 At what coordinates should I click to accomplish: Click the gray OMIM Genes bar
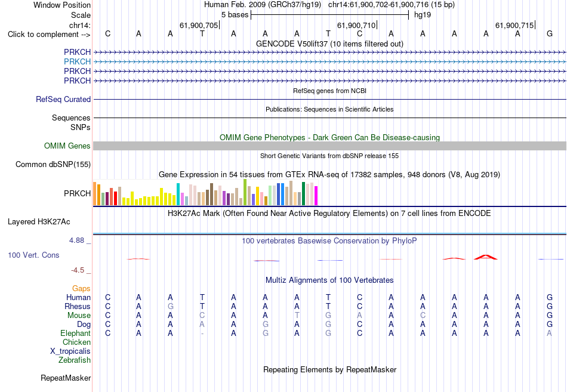(x=329, y=146)
